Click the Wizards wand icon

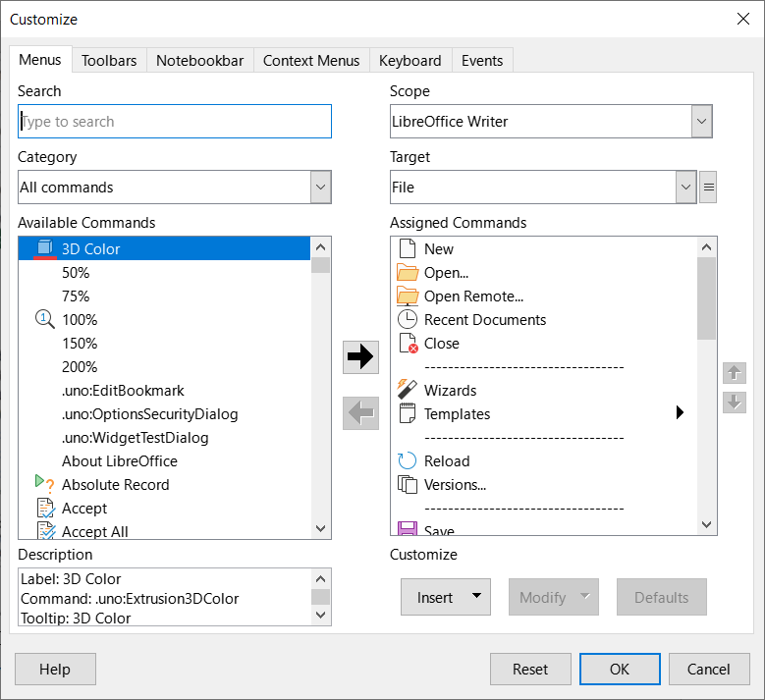tap(408, 390)
